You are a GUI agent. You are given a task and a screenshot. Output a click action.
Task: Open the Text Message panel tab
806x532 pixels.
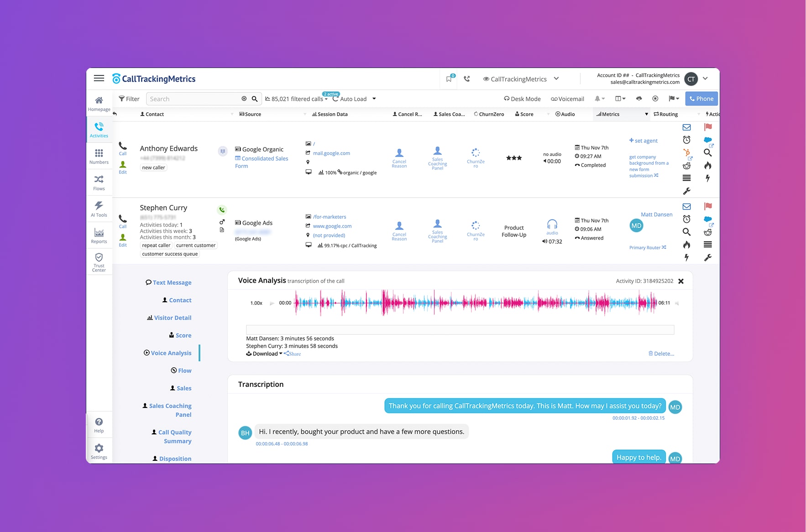point(168,282)
